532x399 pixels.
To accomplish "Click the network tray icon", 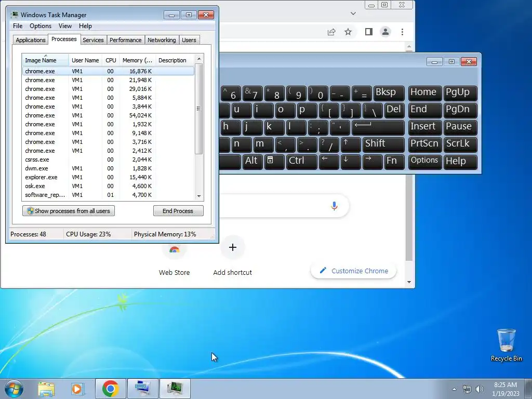I will tap(467, 389).
